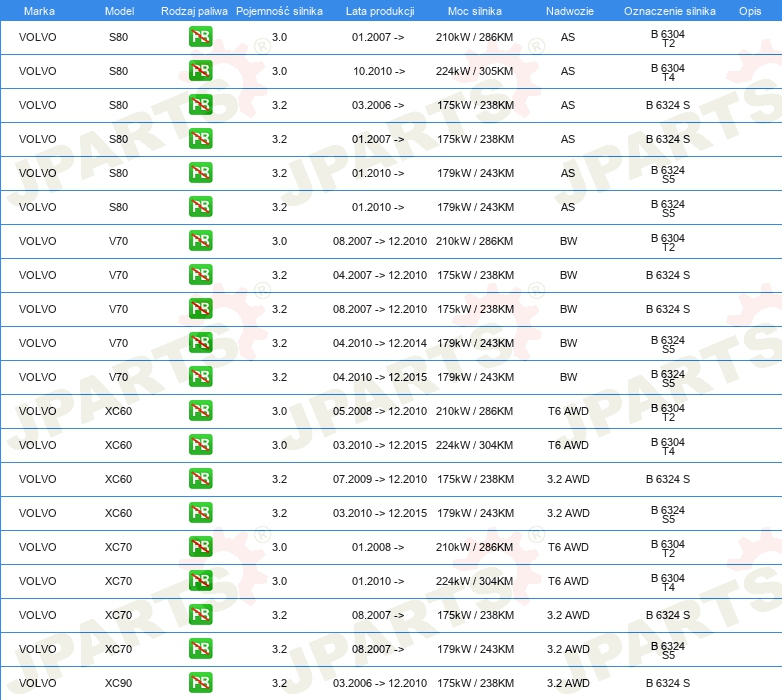Click the fuel icon for S80 03.2006 row
This screenshot has width=782, height=700.
pos(200,105)
